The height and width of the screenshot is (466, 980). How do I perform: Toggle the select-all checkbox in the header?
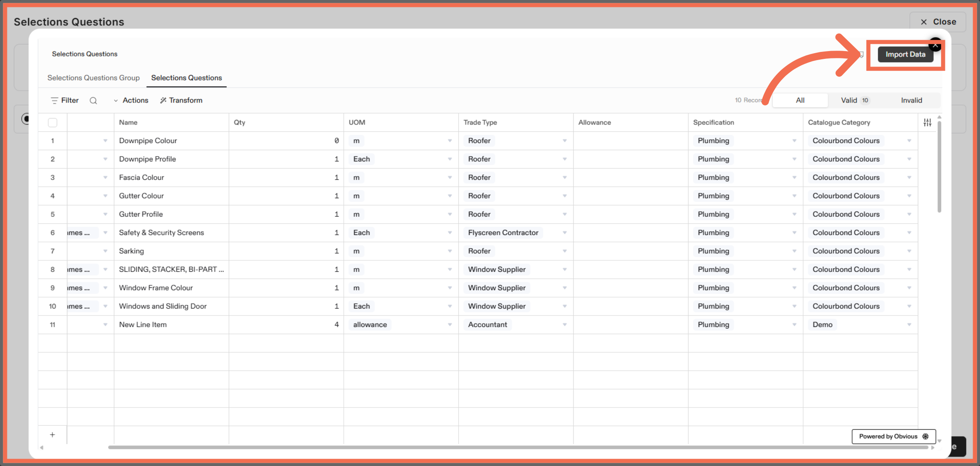click(52, 122)
